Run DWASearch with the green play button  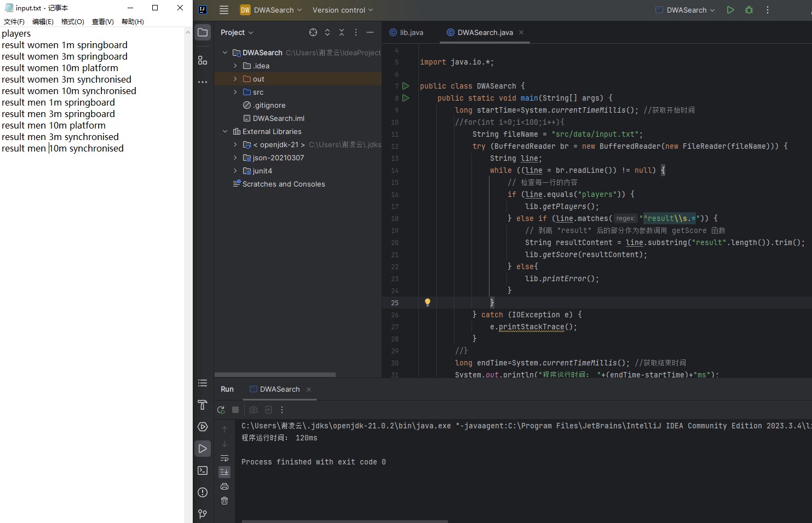730,10
